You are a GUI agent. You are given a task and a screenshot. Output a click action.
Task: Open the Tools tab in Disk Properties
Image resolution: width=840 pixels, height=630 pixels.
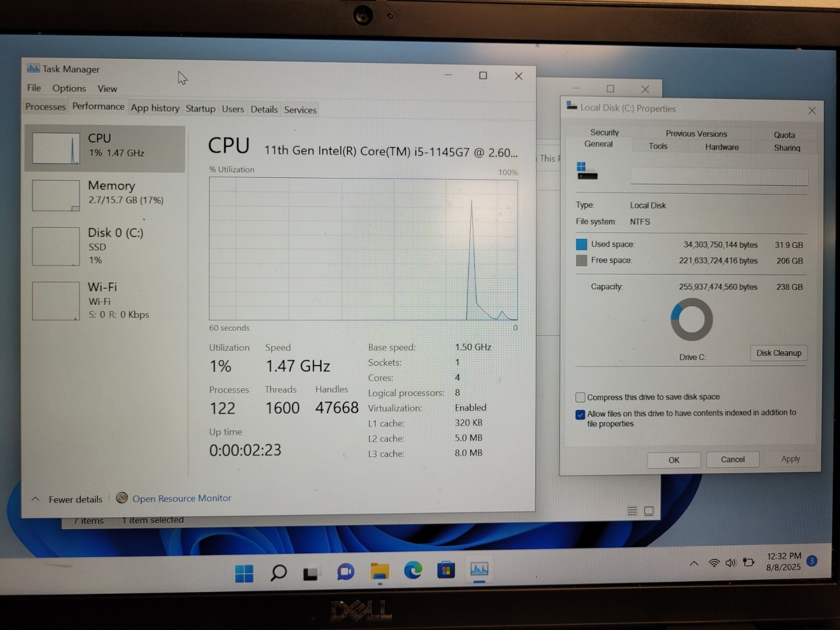pyautogui.click(x=658, y=146)
